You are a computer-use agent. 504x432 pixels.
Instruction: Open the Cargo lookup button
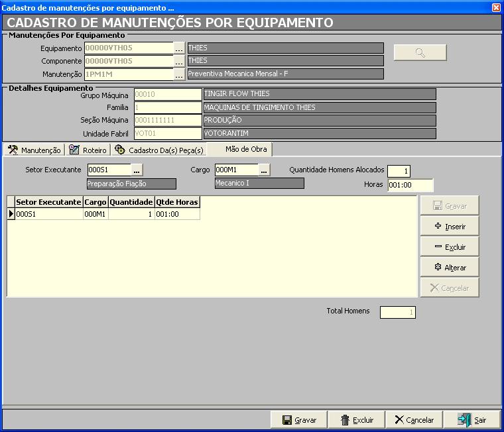264,170
